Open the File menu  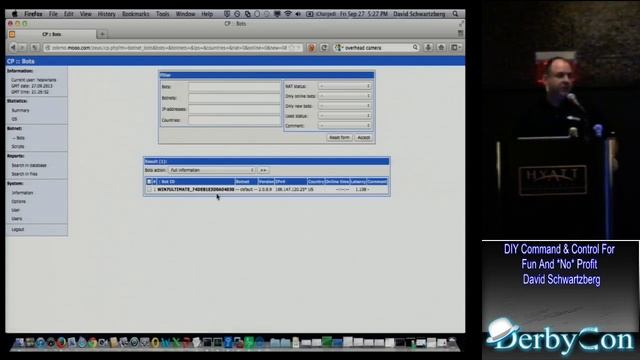pyautogui.click(x=53, y=14)
